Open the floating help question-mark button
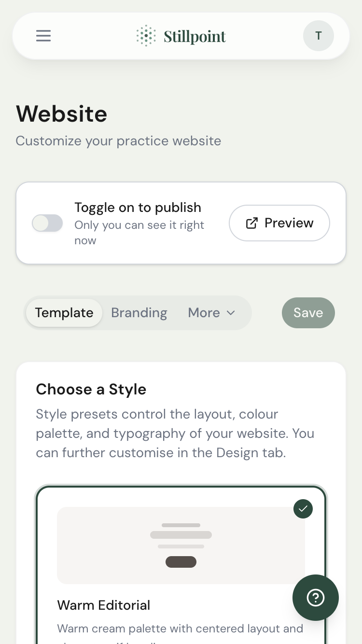The image size is (362, 644). 316,598
